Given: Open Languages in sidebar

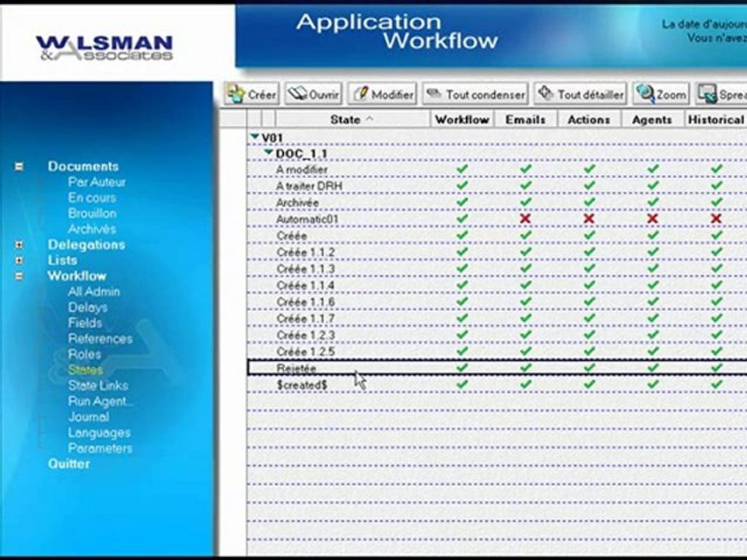Looking at the screenshot, I should click(99, 432).
